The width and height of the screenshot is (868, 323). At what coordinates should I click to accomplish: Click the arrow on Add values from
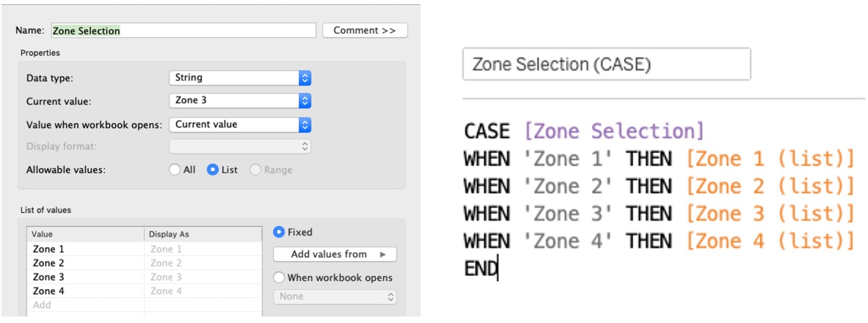click(382, 254)
